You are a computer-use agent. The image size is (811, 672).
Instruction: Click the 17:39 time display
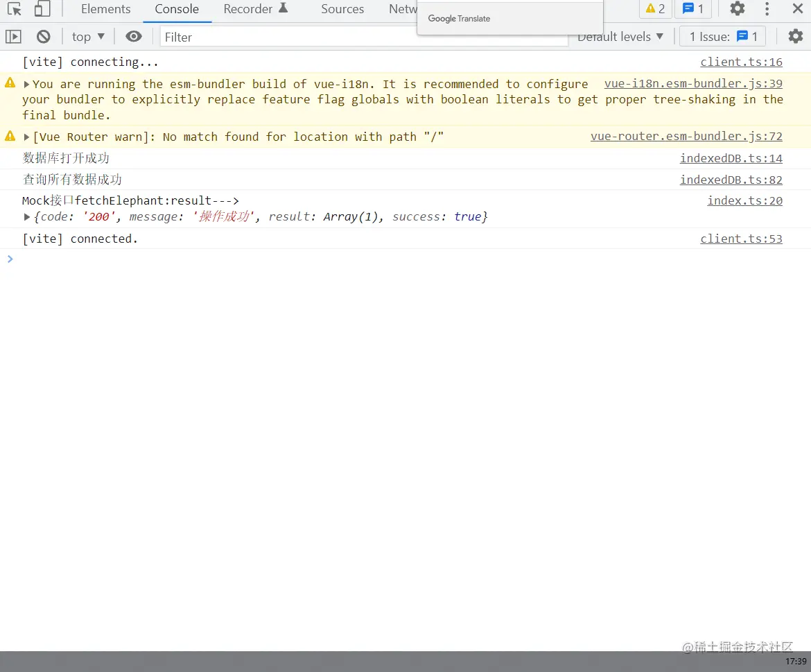point(796,661)
